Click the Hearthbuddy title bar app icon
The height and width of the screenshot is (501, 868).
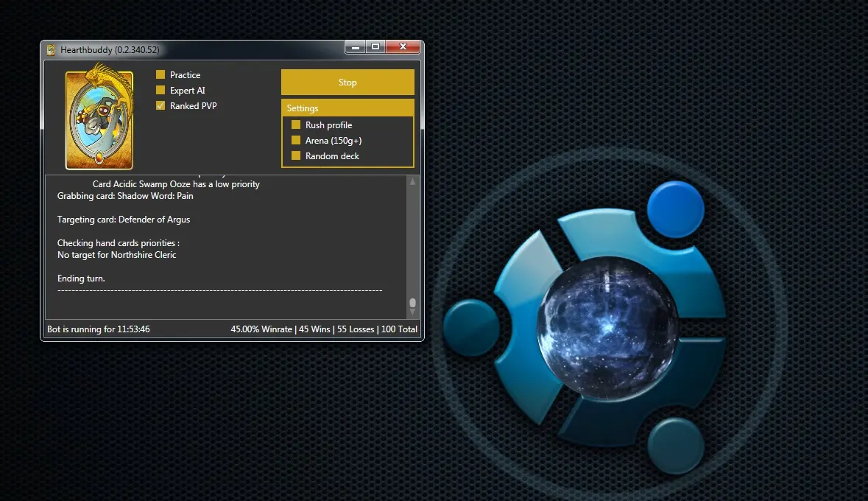click(51, 50)
